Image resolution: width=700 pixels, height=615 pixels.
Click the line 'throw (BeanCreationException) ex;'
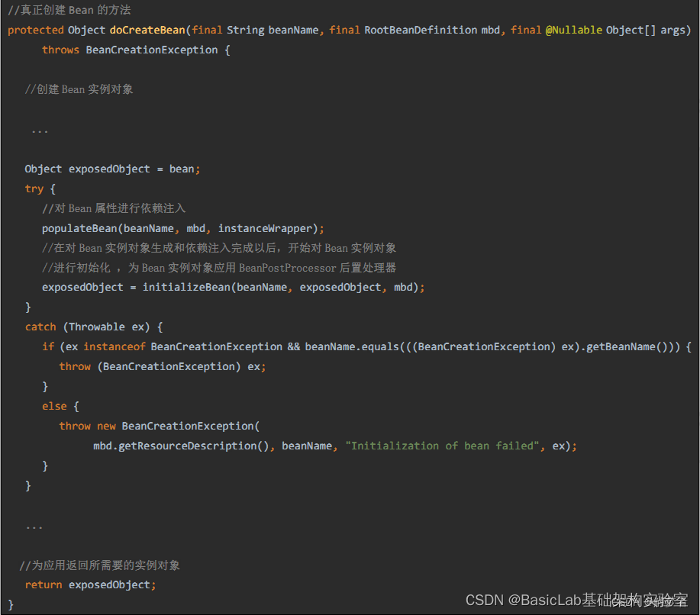(163, 366)
